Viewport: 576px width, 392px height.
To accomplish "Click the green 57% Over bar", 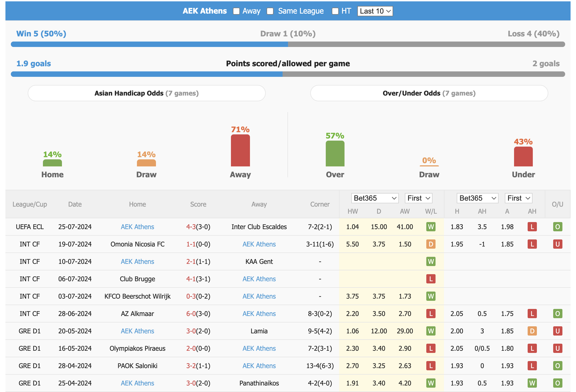I will 335,153.
